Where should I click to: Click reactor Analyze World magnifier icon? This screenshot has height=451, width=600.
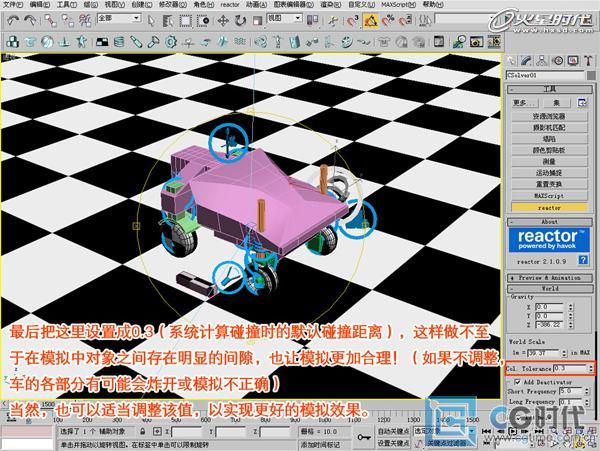pyautogui.click(x=459, y=42)
